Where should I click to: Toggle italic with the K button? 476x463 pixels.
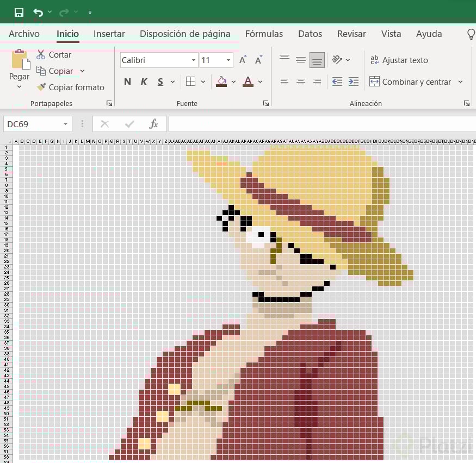144,82
